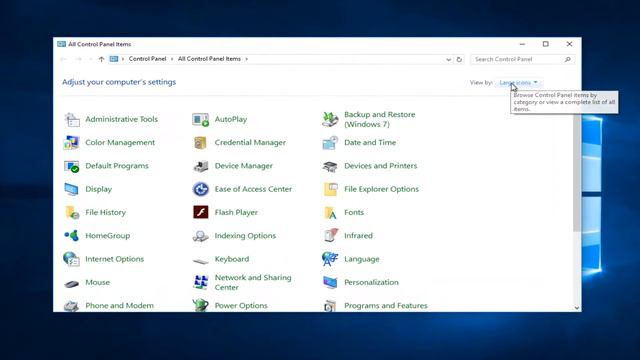640x360 pixels.
Task: Click the search magnifier icon
Action: (567, 60)
